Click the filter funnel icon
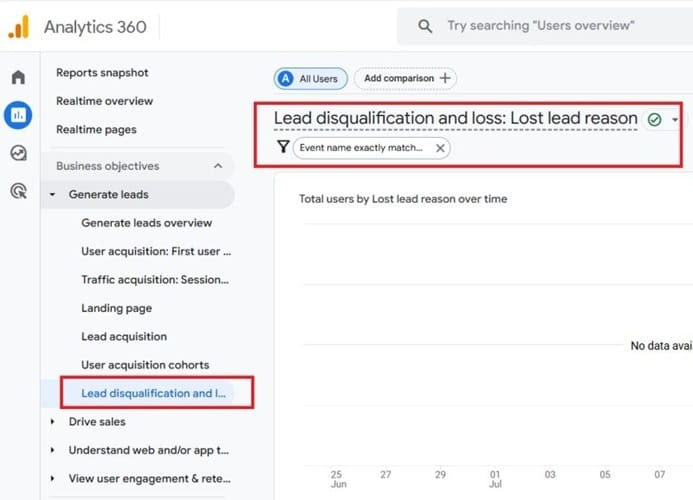 click(x=283, y=147)
